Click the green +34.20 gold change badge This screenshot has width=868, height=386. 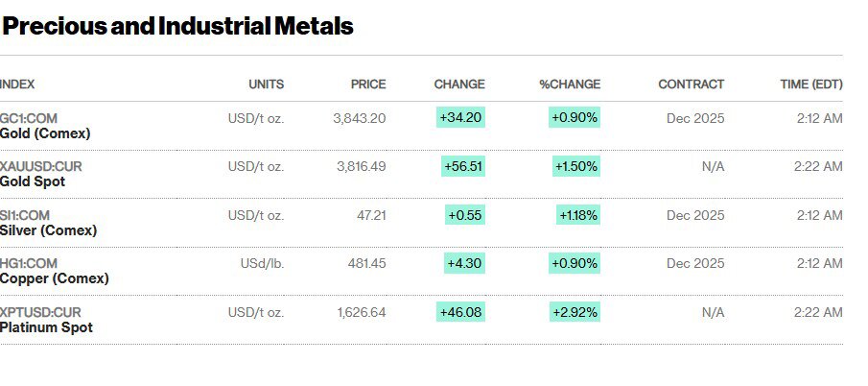point(460,118)
